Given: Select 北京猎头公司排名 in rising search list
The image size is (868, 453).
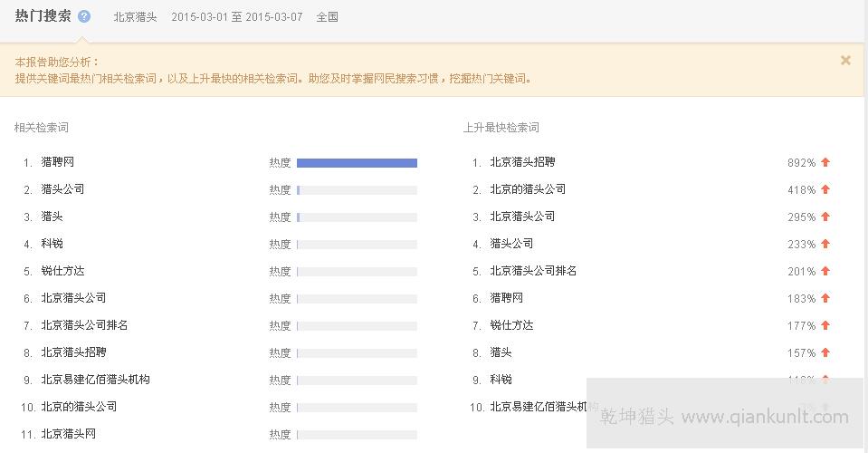Looking at the screenshot, I should click(533, 271).
